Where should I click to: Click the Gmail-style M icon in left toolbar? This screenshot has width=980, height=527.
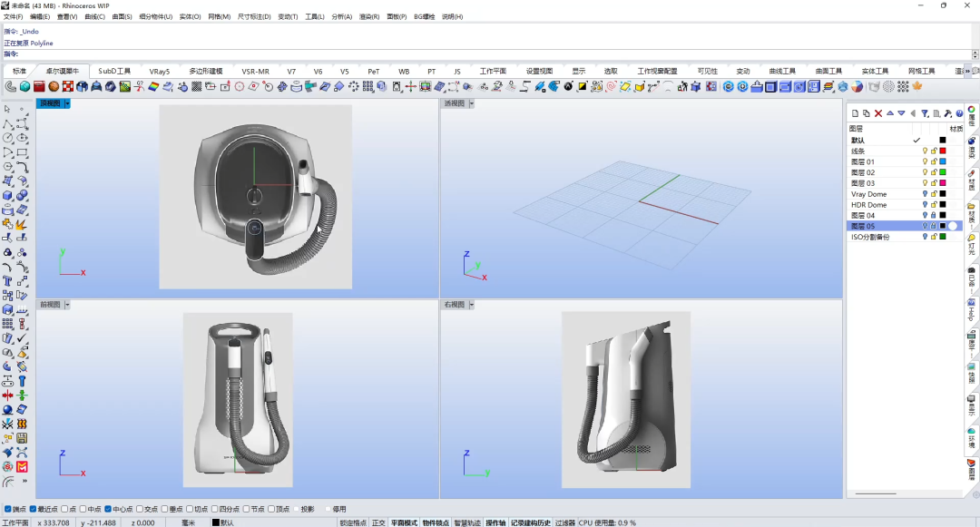coord(22,467)
